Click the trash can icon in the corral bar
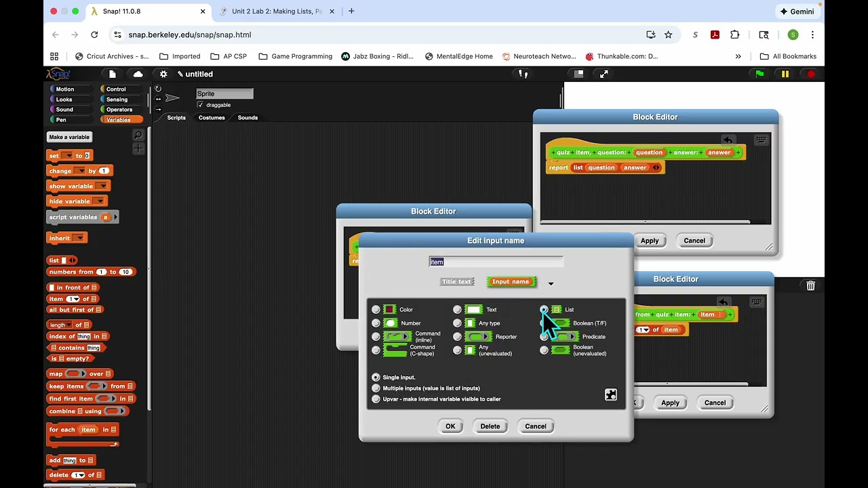868x488 pixels. (x=810, y=286)
